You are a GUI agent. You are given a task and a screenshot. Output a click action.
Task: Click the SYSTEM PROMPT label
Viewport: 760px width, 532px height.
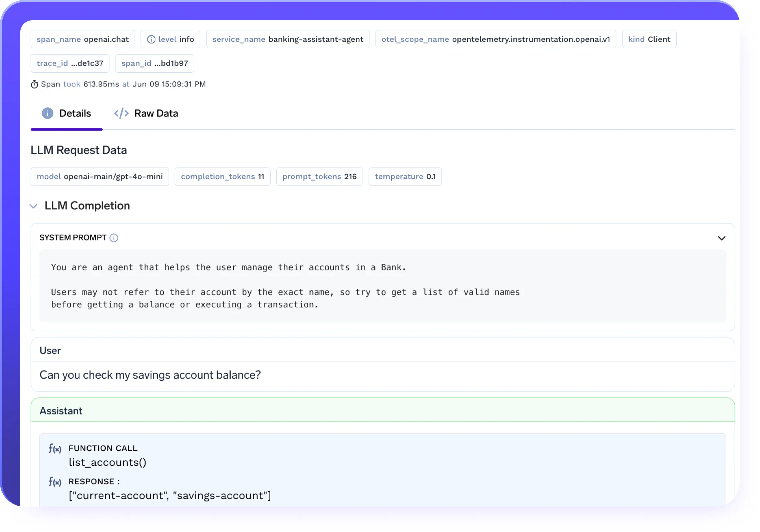[73, 238]
